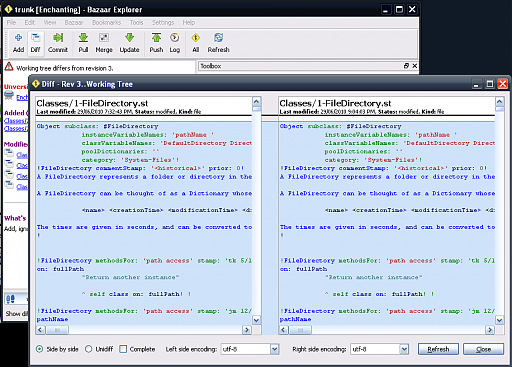Screen dimensions: 512x367
Task: Float the Toolbox panel
Action: click(x=406, y=66)
